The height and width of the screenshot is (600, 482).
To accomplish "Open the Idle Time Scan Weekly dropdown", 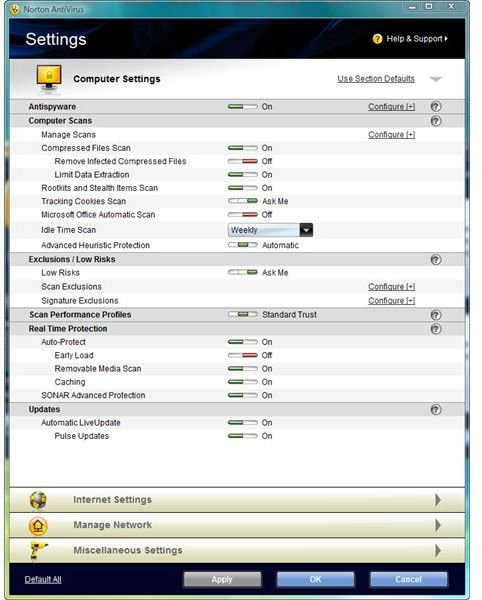I will tap(270, 230).
